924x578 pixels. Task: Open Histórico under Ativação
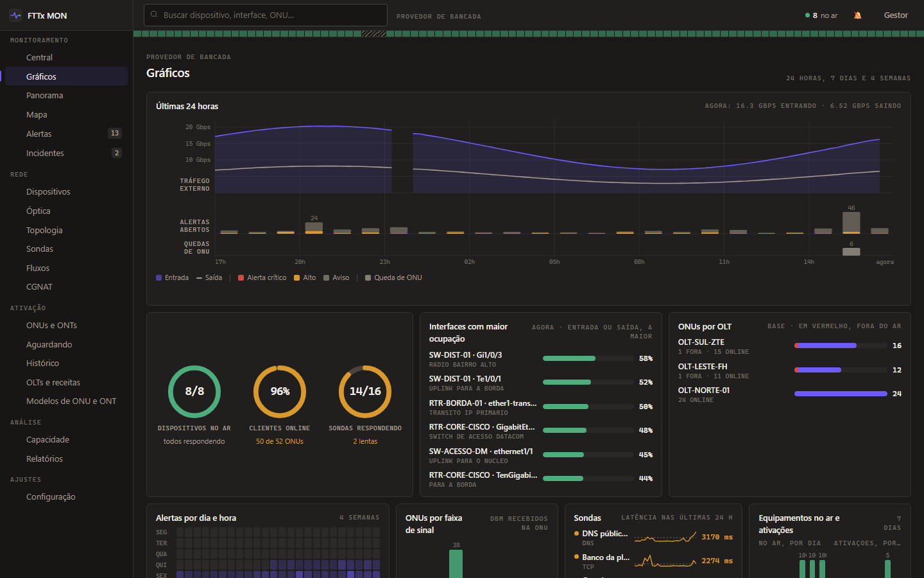(x=66, y=363)
